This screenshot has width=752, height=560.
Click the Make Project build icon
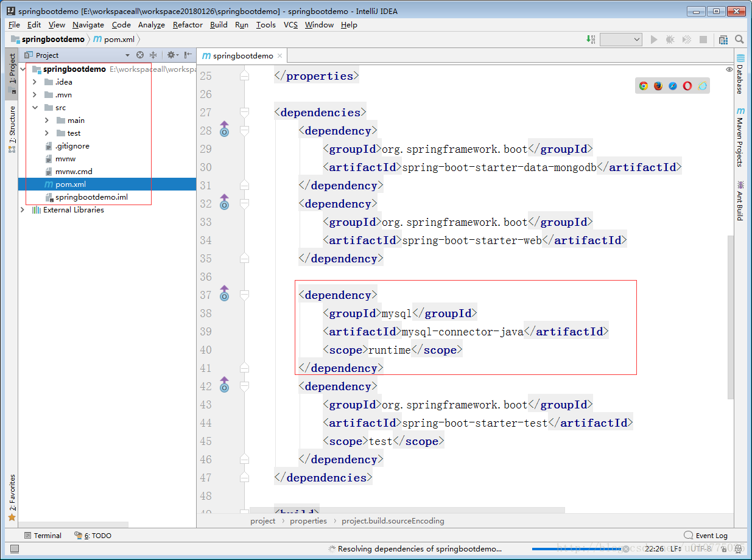(x=590, y=39)
